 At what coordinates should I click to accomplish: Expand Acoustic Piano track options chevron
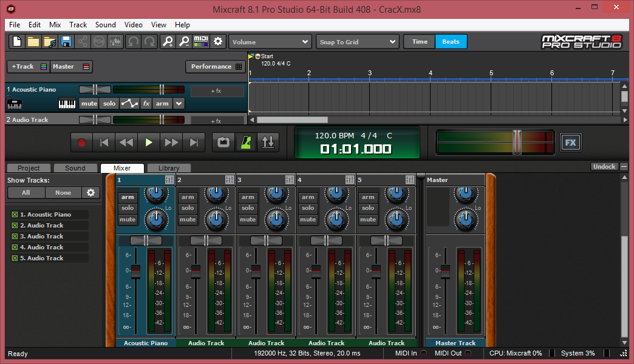tap(179, 104)
